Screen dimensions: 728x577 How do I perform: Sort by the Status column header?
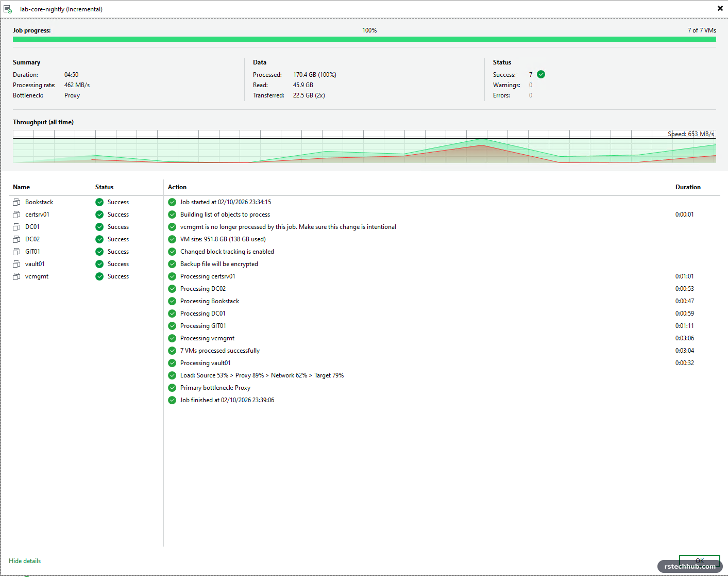pyautogui.click(x=104, y=187)
